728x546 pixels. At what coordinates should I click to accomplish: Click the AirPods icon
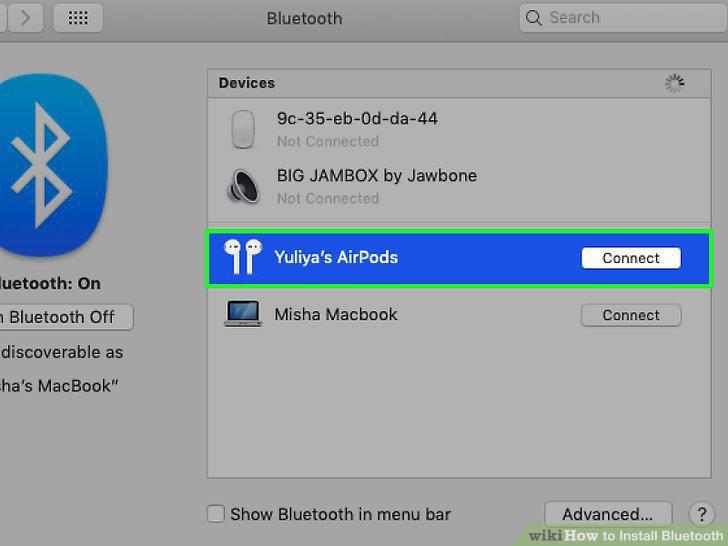(x=242, y=256)
